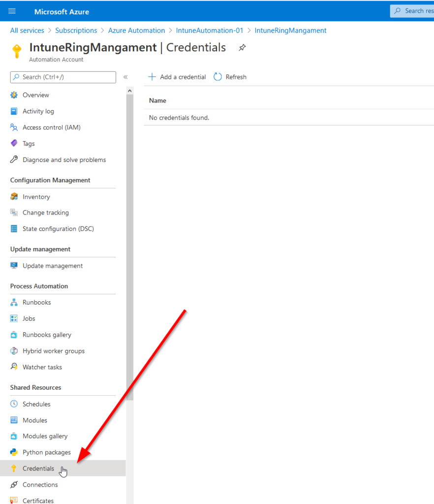Click Microsoft Azure home title
Viewport: 434px width, 504px height.
tap(62, 12)
